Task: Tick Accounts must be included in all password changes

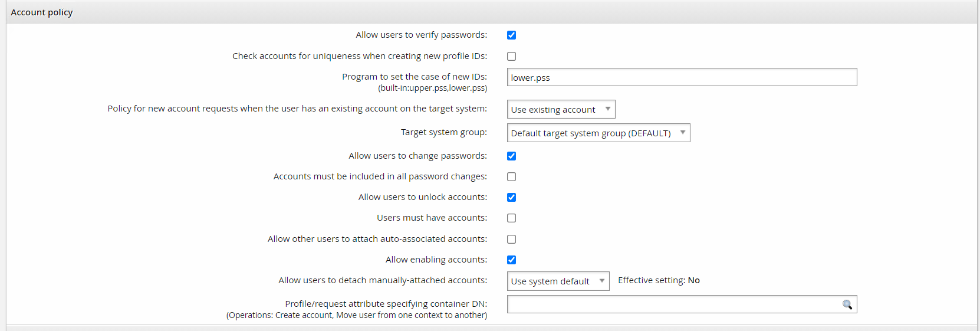Action: (511, 177)
